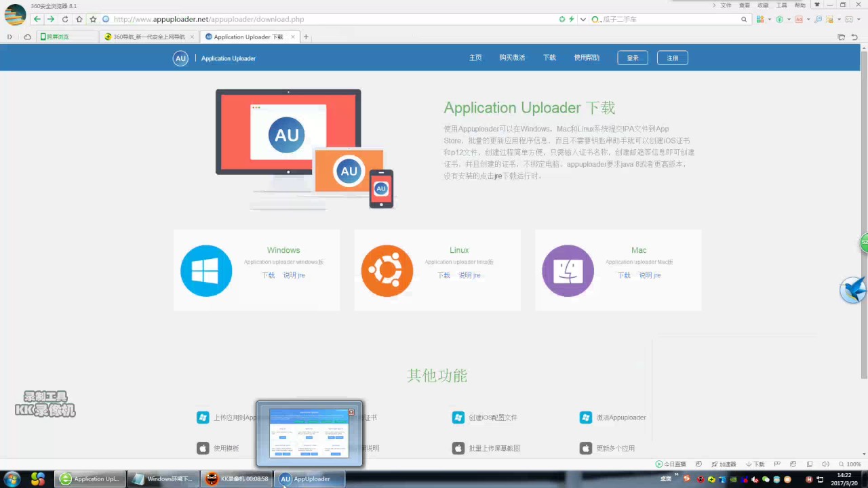
Task: Click 今日直播 in browser status bar
Action: pos(671,464)
